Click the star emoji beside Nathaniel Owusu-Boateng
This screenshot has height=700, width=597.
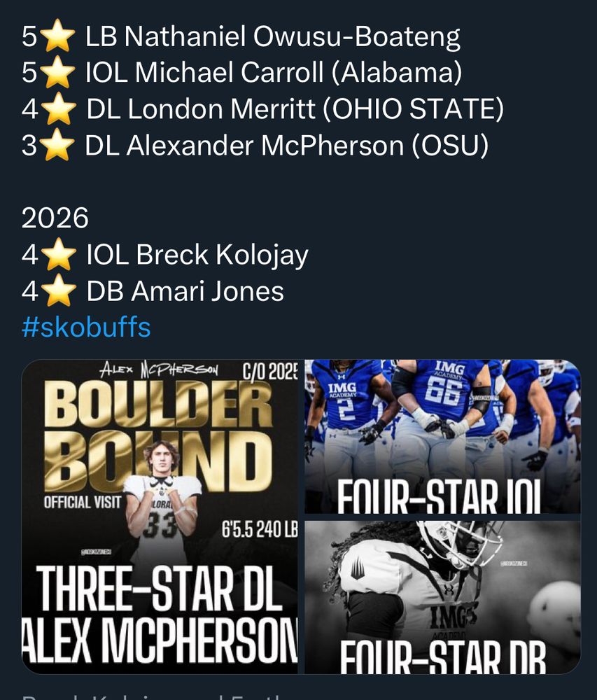click(57, 36)
